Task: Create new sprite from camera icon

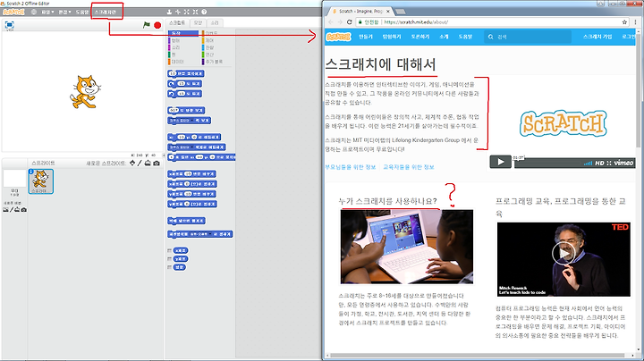Action: [x=157, y=163]
